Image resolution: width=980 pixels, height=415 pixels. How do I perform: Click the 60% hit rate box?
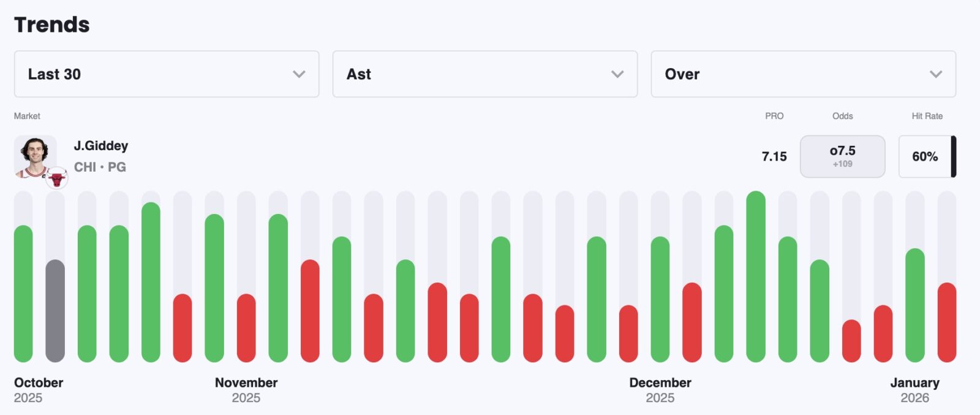coord(925,156)
